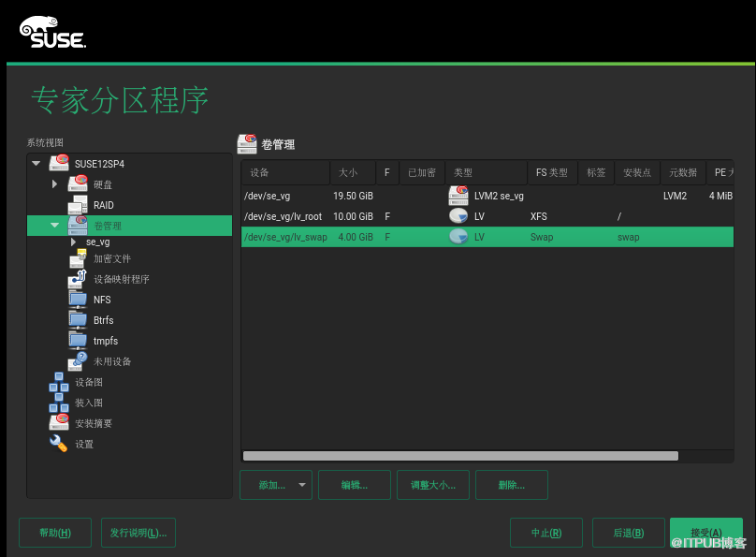Select the NFS folder icon

pos(78,300)
